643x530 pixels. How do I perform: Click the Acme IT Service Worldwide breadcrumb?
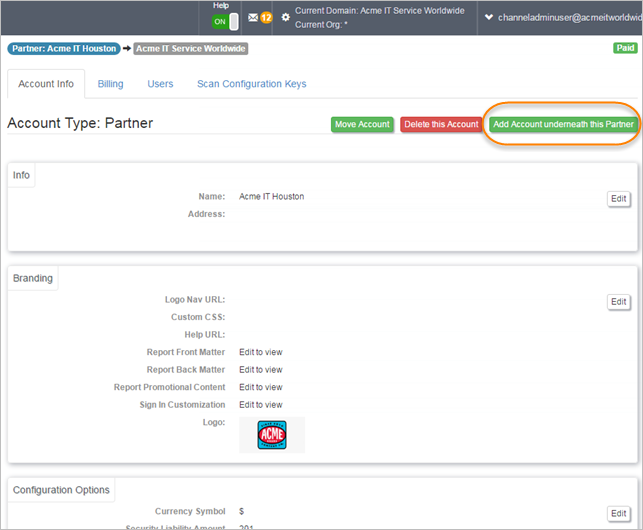(191, 48)
